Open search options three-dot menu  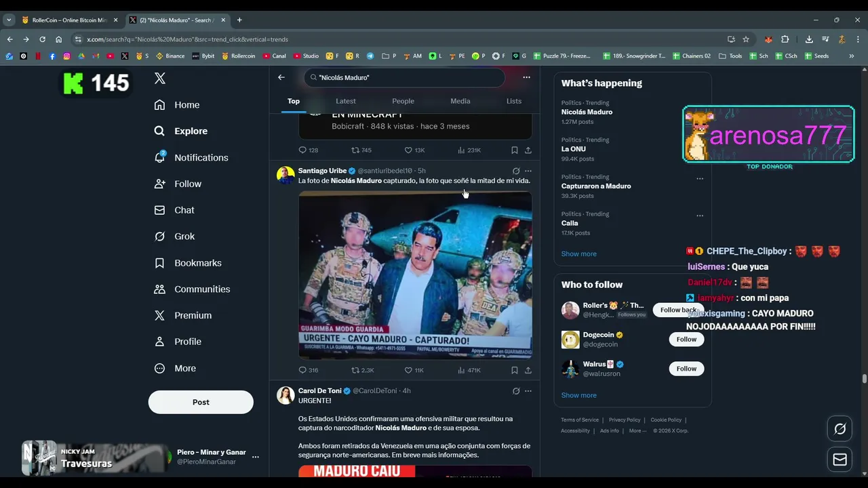(x=526, y=77)
